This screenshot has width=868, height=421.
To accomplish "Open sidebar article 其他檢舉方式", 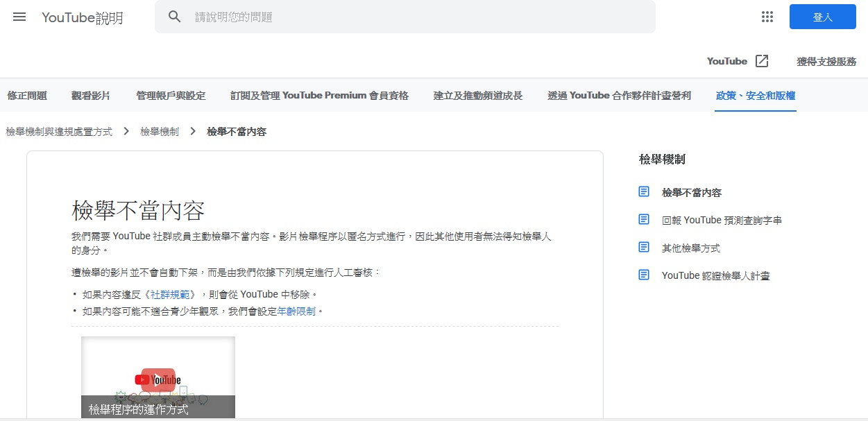I will 691,248.
